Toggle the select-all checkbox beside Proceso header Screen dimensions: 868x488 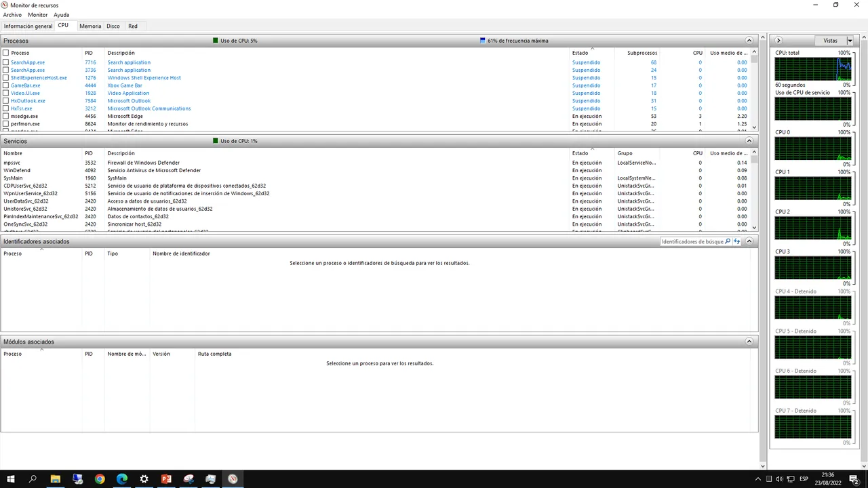click(x=6, y=53)
